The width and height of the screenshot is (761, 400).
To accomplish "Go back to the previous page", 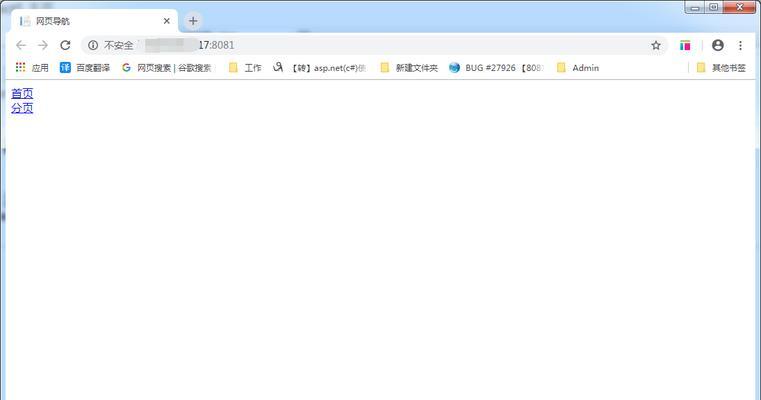I will (x=21, y=45).
